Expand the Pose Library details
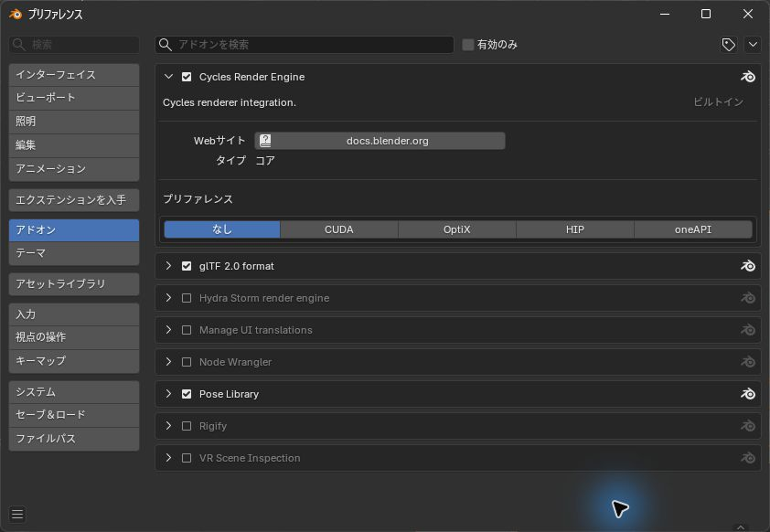The image size is (770, 532). click(x=168, y=394)
